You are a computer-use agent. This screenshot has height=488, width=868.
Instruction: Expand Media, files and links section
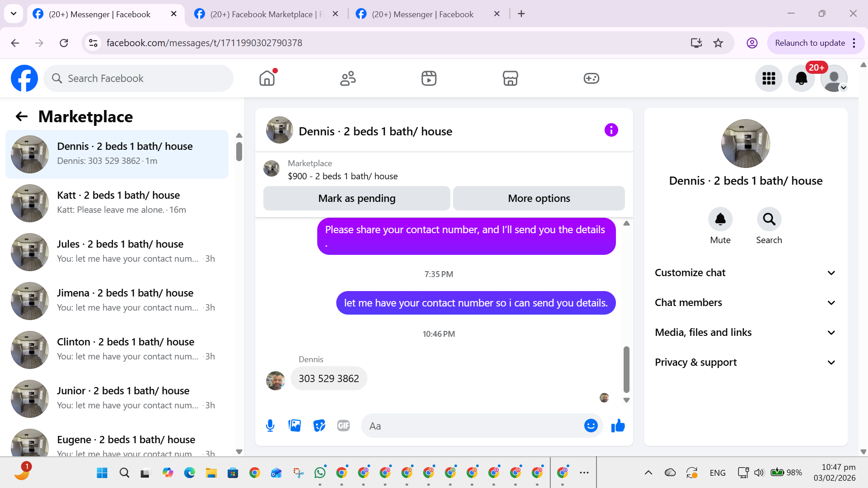[x=745, y=333]
